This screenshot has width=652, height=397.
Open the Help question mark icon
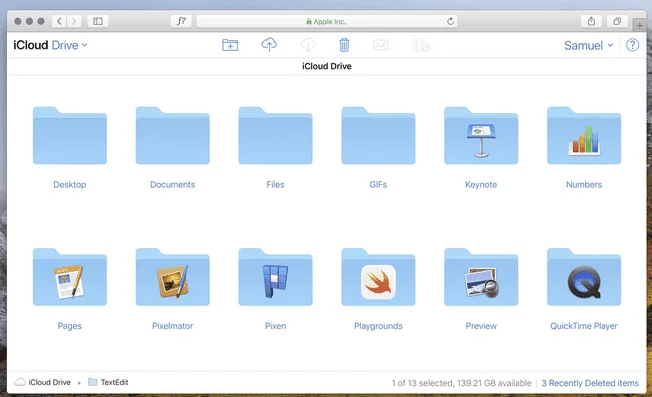point(632,45)
